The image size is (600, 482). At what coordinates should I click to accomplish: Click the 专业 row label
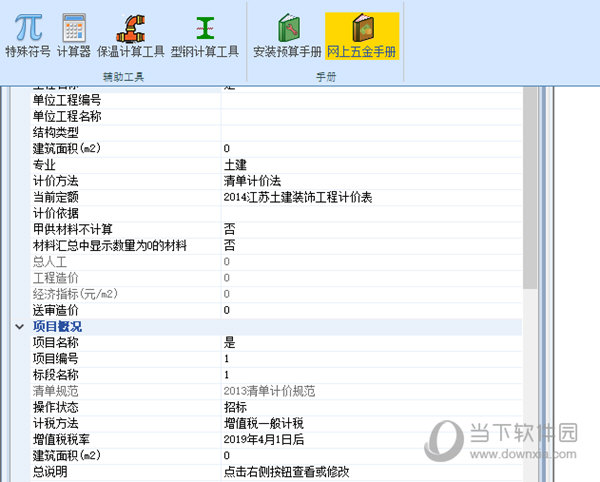44,165
